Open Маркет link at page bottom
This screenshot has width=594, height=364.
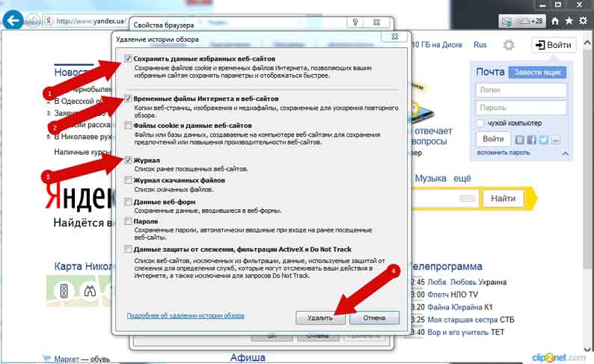67,359
